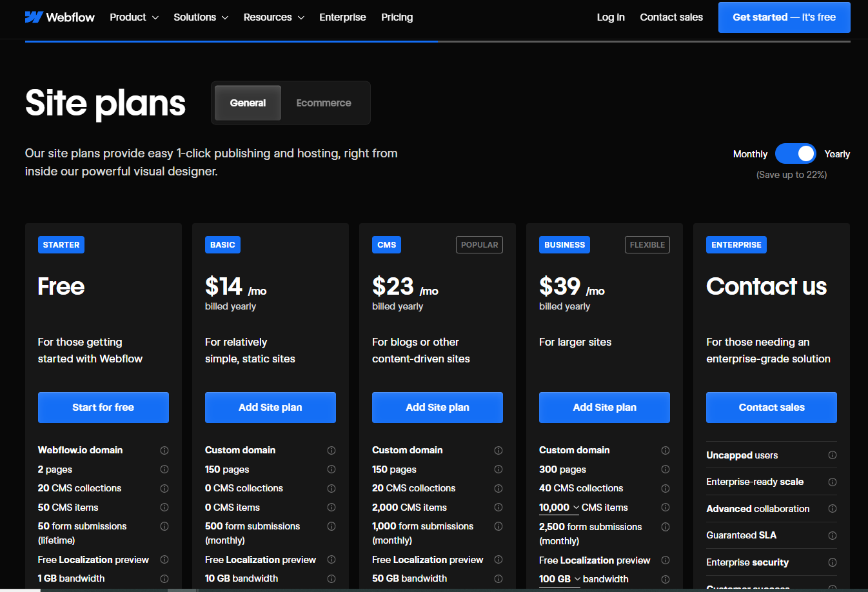This screenshot has width=868, height=592.
Task: Open Basic Free Localization preview info
Action: 331,559
